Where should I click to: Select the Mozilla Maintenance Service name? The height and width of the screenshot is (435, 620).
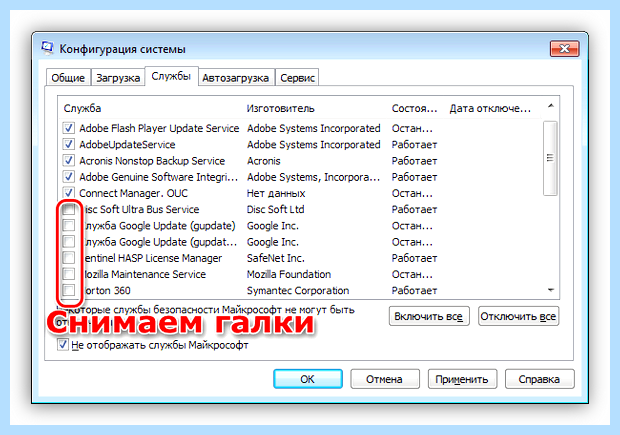click(x=144, y=274)
